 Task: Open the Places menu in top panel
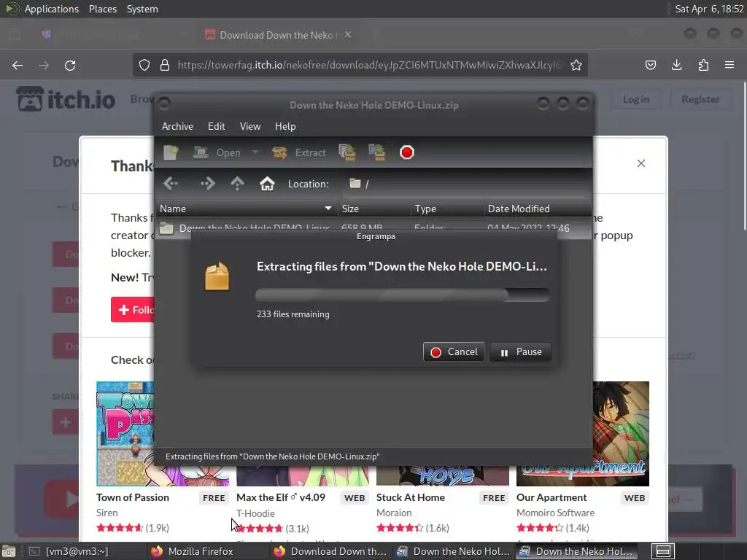[102, 9]
